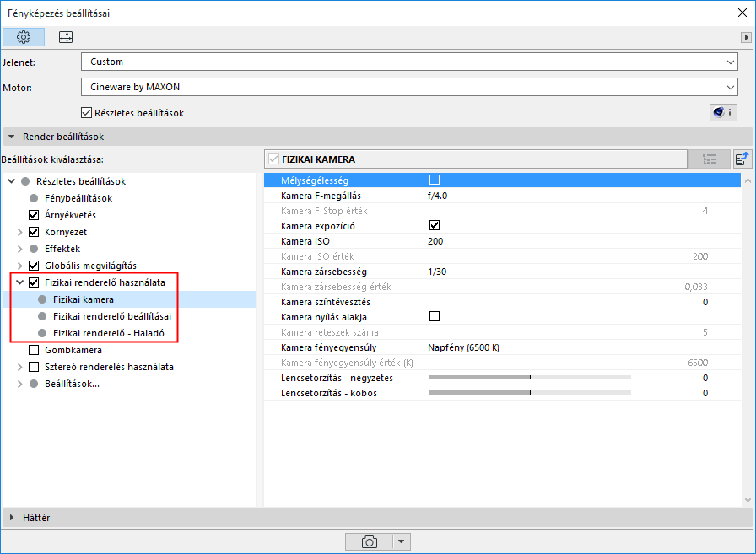Open the gear settings tab

coord(24,37)
